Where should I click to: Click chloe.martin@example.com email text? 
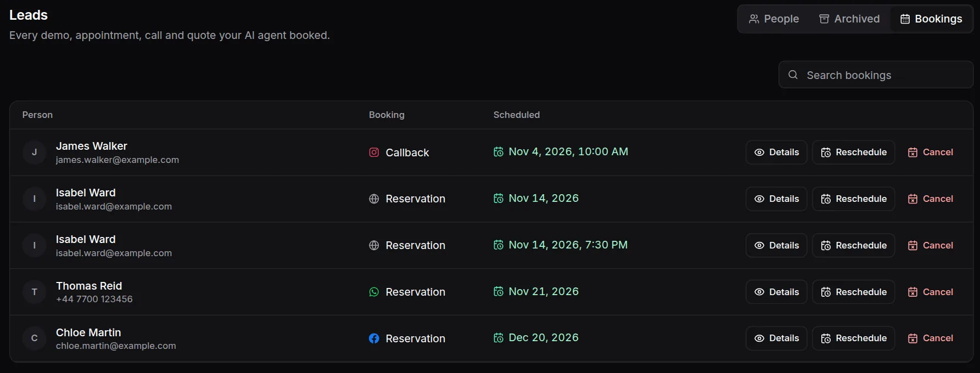pos(116,346)
